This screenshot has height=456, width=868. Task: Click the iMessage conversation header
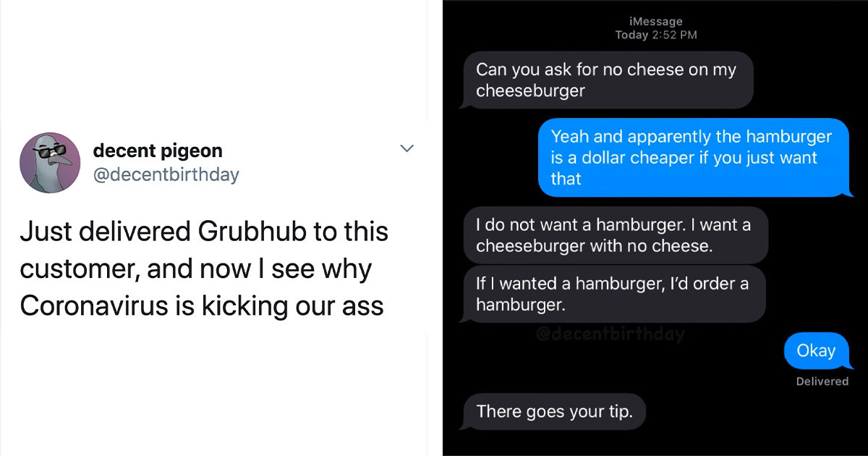pyautogui.click(x=655, y=28)
